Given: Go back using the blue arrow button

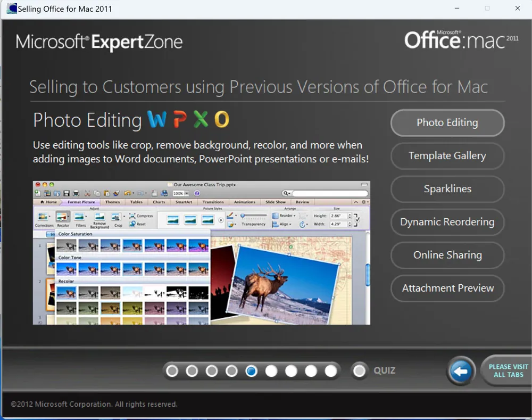Looking at the screenshot, I should point(460,371).
